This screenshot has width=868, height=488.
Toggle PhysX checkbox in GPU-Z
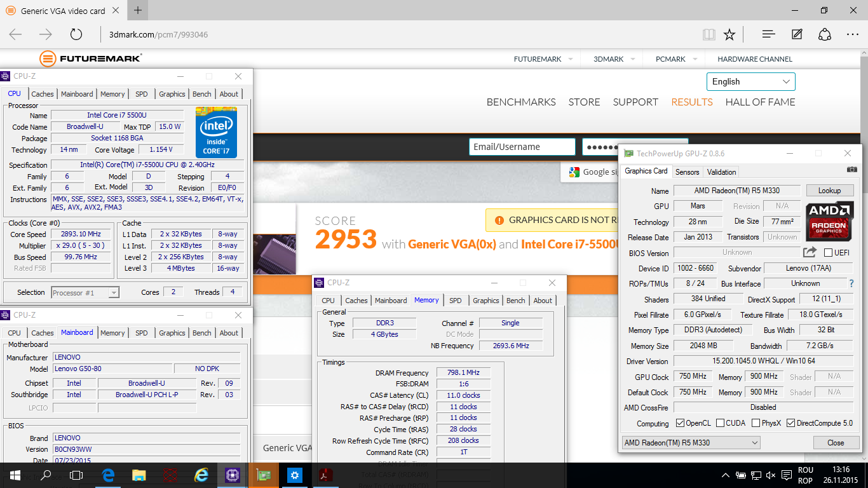click(756, 423)
